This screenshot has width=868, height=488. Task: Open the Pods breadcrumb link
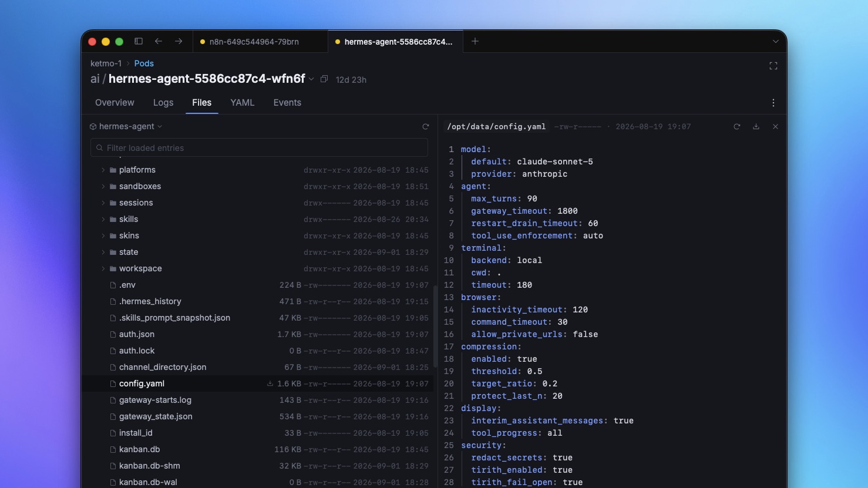point(144,63)
